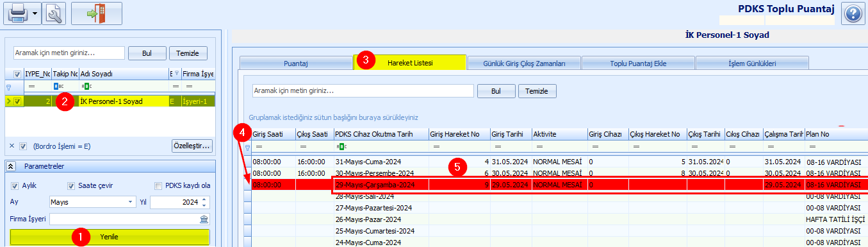Viewport: 868px width, 247px height.
Task: Focus the personnel search text field
Action: 69,53
